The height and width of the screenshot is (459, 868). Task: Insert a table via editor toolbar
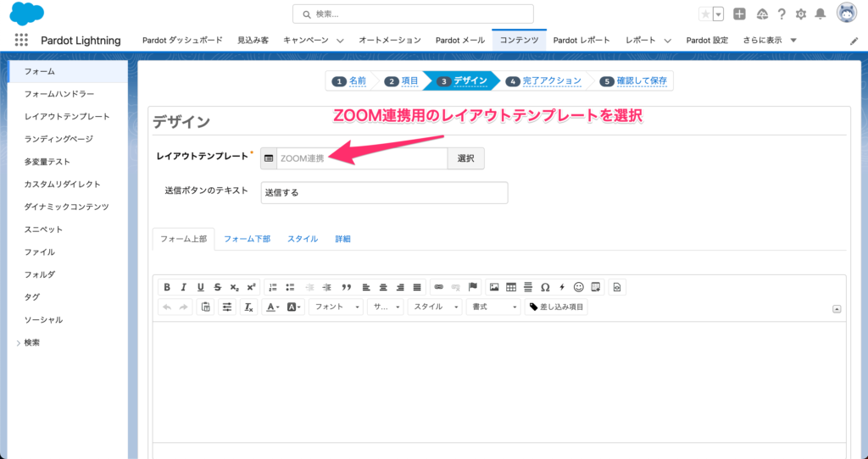tap(511, 287)
